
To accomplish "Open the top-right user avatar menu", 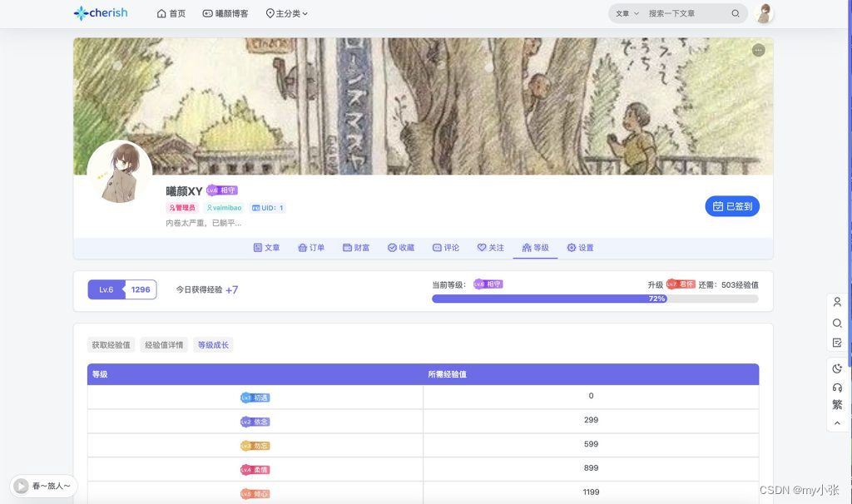I will coord(765,13).
